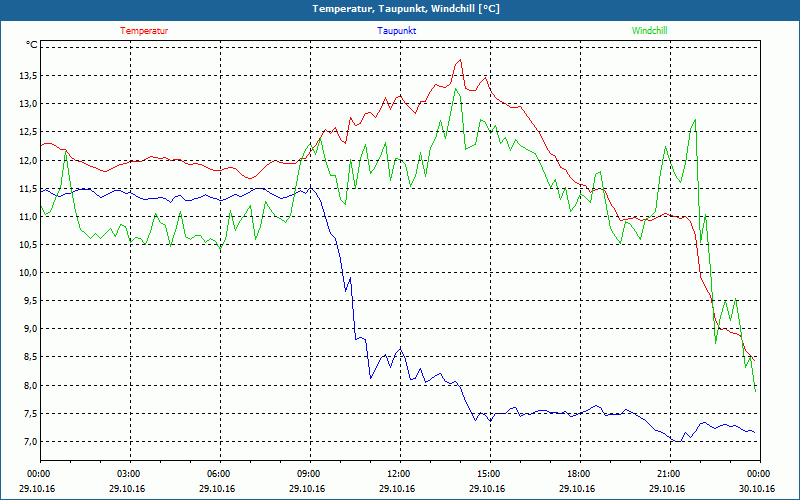Click the 11,0 y-axis value
Viewport: 800px width, 500px height.
coord(28,217)
